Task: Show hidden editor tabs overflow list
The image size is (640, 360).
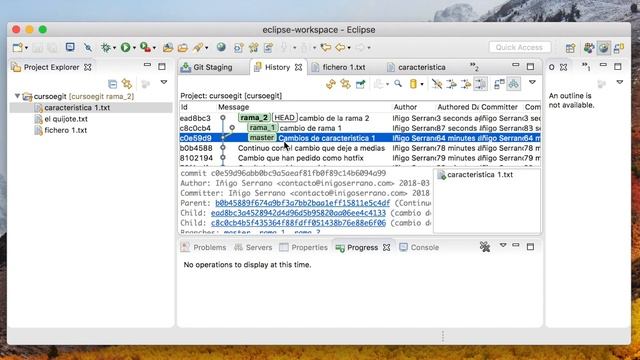Action: click(474, 66)
